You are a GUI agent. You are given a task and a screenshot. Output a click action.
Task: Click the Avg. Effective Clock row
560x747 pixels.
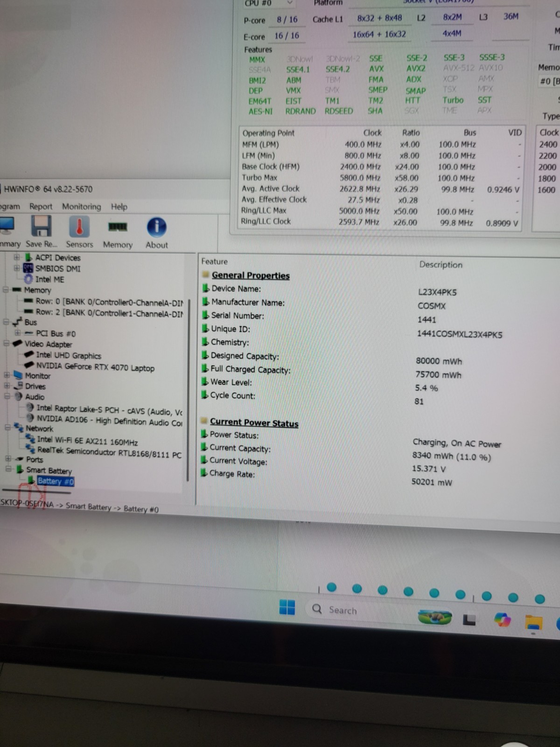click(x=381, y=200)
